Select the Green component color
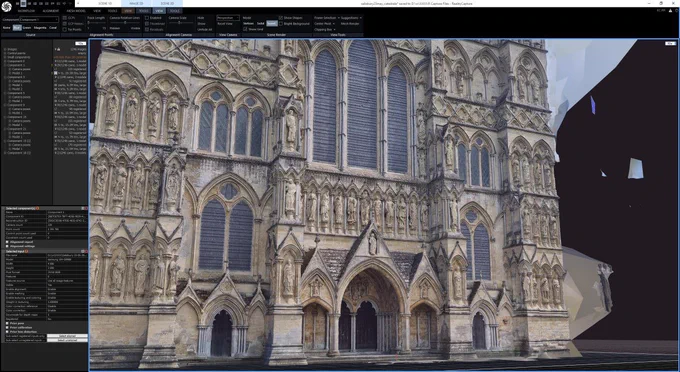The width and height of the screenshot is (680, 372). [27, 28]
